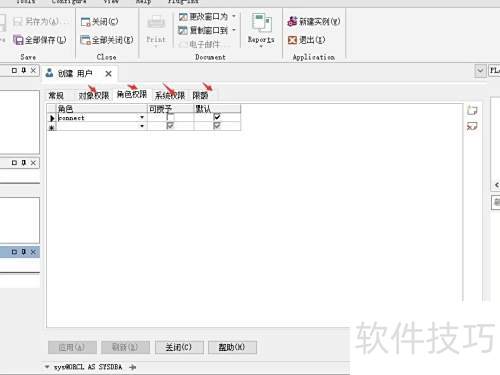
Task: Click the 默认 column header
Action: point(217,109)
